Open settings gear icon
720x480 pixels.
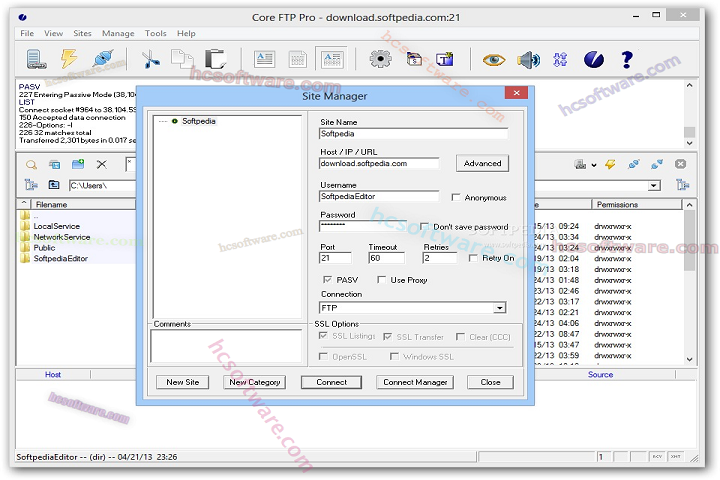point(380,59)
